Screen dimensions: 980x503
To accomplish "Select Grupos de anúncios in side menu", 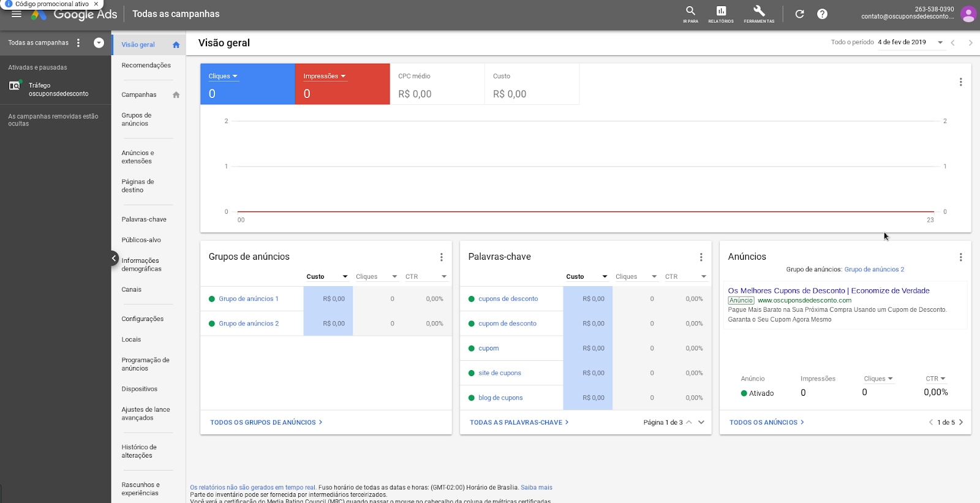I will tap(137, 119).
